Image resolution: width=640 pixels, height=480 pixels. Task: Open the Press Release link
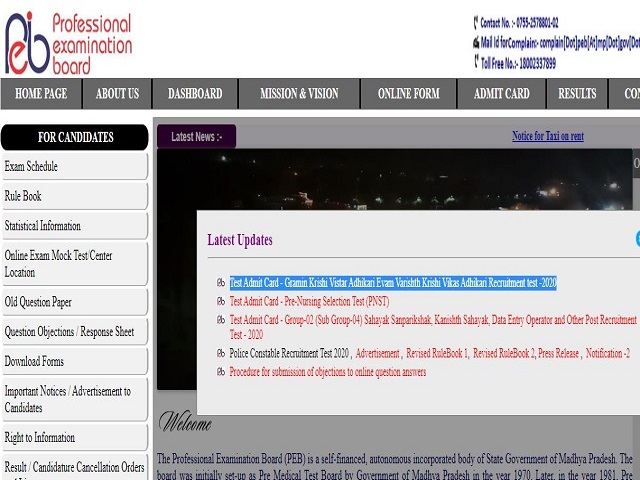558,353
